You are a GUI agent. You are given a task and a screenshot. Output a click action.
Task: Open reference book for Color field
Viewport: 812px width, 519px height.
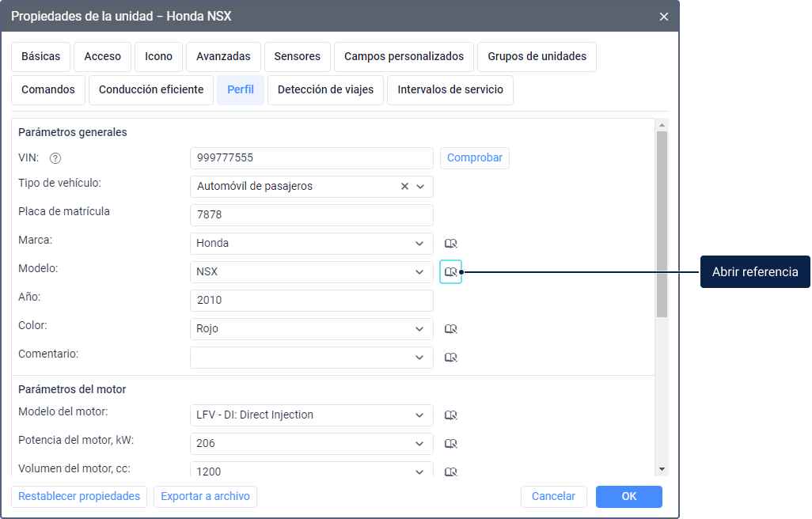coord(451,329)
